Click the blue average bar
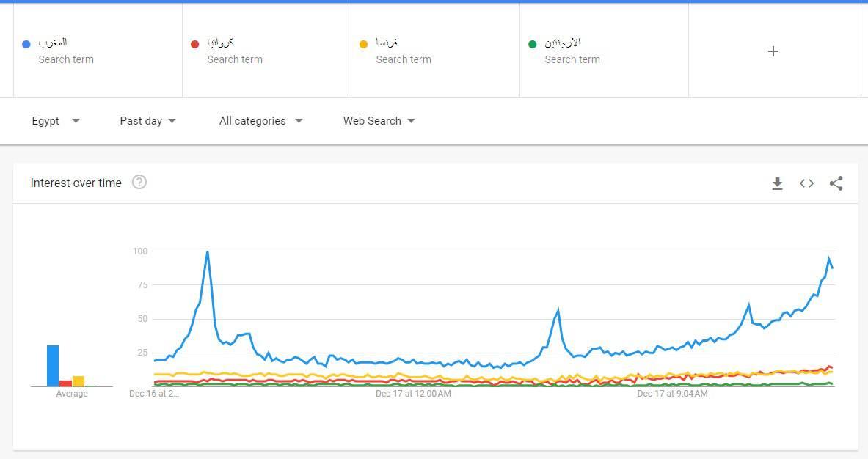Image resolution: width=868 pixels, height=459 pixels. [53, 365]
